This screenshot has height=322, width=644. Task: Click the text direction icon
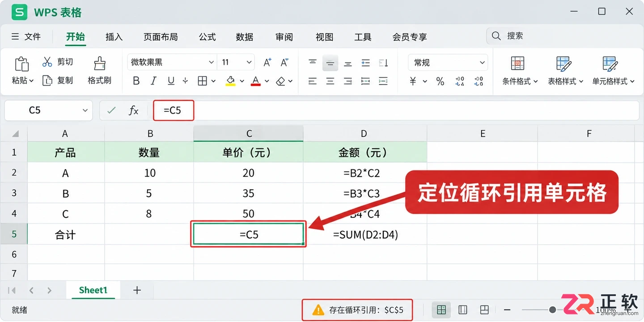(383, 63)
